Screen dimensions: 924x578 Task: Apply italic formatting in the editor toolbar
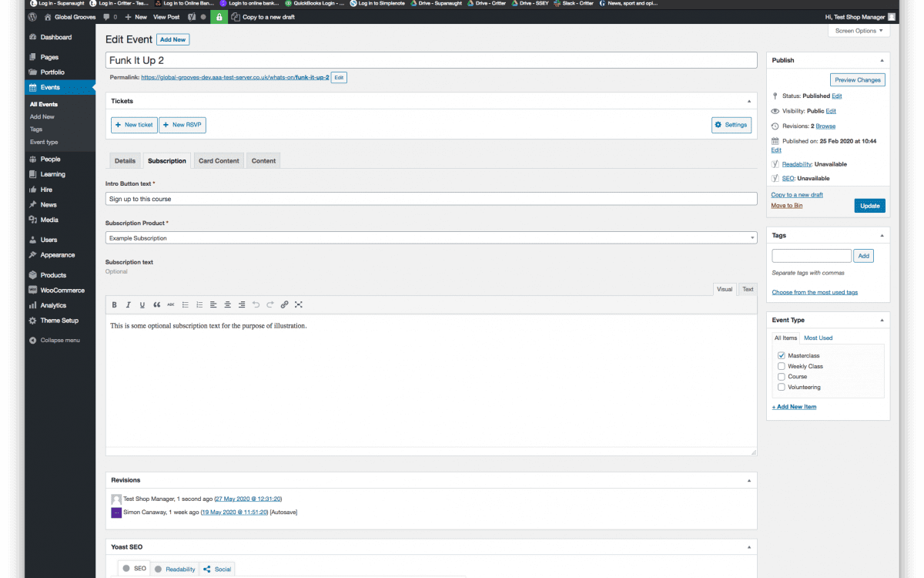coord(129,305)
